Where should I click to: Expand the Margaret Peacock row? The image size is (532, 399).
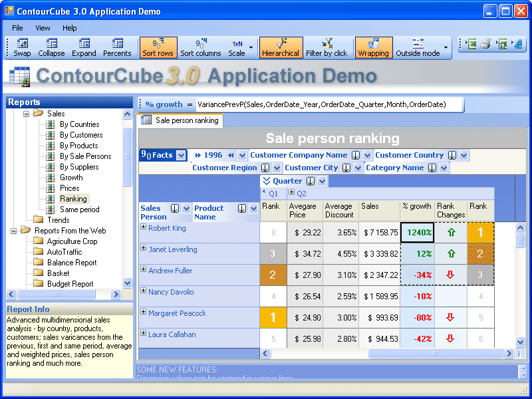[143, 312]
